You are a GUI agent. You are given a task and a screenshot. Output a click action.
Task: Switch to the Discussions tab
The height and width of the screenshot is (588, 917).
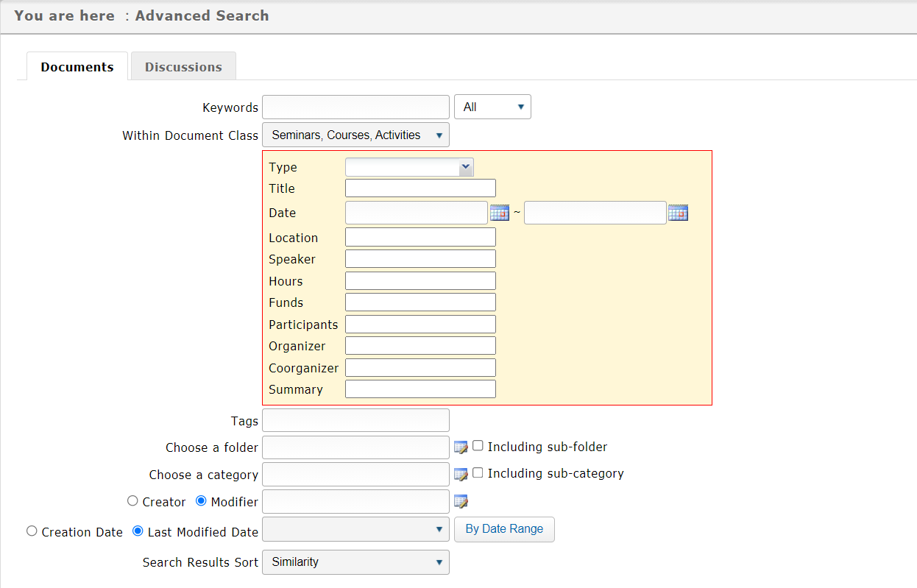[x=183, y=67]
